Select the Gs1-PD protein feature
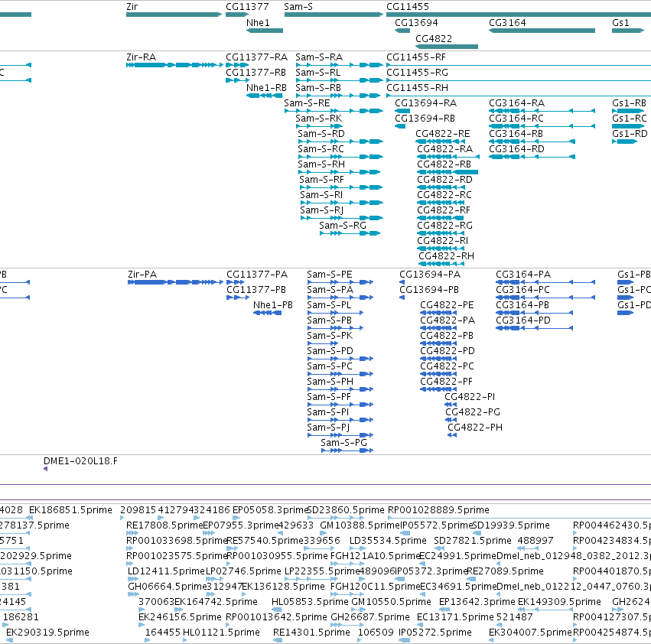Image resolution: width=651 pixels, height=644 pixels. [625, 313]
